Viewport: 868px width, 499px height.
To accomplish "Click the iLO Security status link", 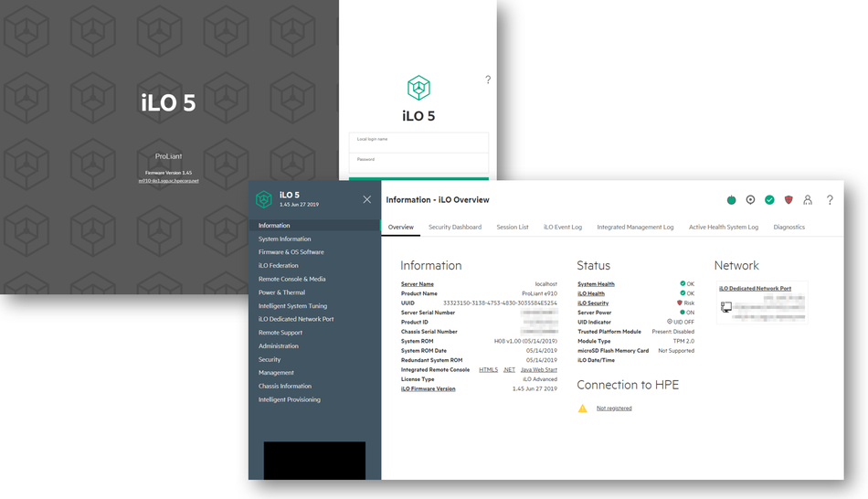I will [x=593, y=303].
